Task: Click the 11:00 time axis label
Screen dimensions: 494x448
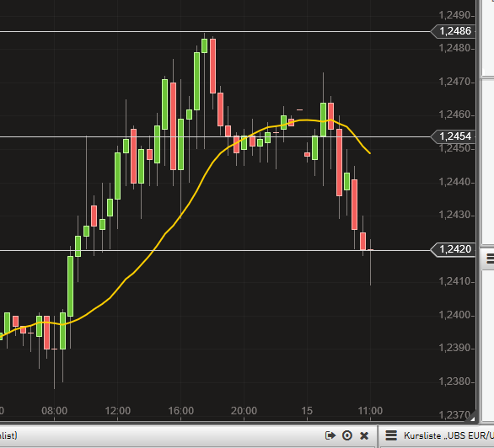Action: (370, 411)
